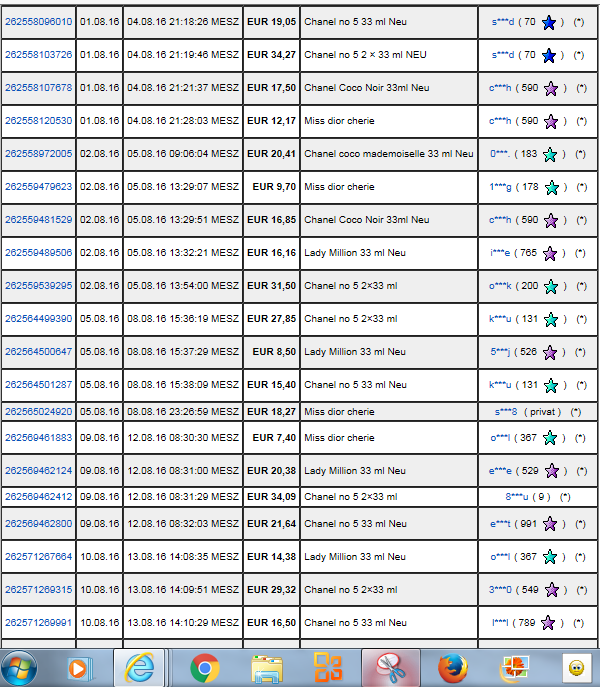Open item 262565024920

click(39, 412)
